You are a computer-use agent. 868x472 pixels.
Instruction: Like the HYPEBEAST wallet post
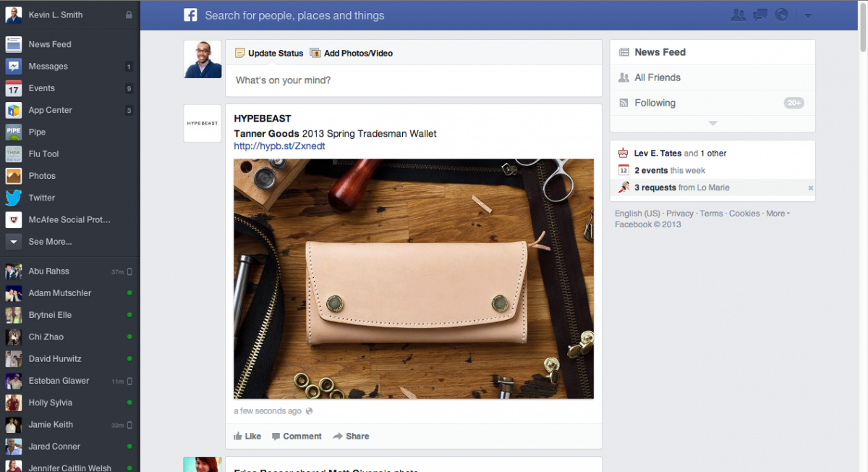(x=247, y=436)
